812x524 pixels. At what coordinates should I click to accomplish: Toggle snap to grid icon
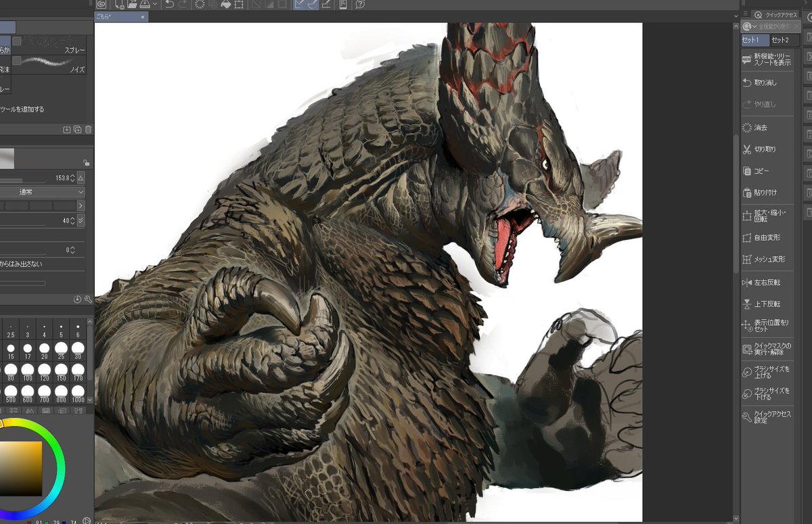pyautogui.click(x=327, y=4)
